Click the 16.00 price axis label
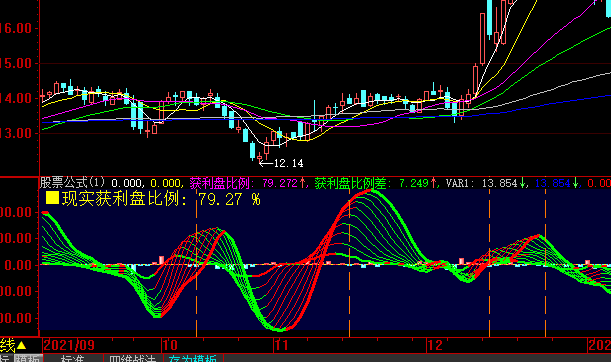Viewport: 611px width, 362px height. [x=16, y=28]
